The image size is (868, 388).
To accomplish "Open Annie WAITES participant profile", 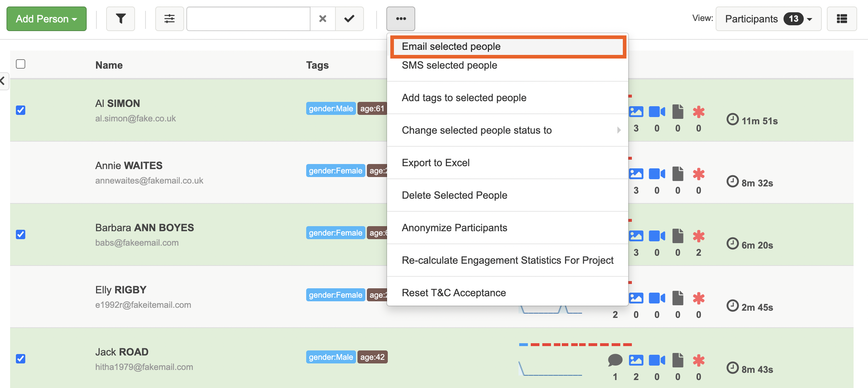I will click(129, 165).
